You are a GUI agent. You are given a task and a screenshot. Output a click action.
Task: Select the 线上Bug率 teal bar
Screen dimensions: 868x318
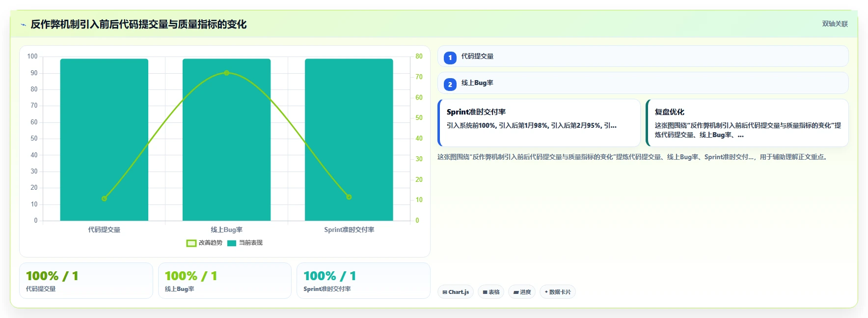click(x=226, y=140)
